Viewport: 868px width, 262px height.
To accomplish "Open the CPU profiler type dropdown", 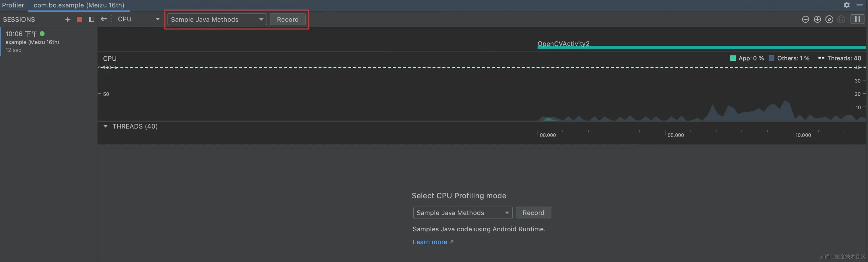I will click(138, 19).
